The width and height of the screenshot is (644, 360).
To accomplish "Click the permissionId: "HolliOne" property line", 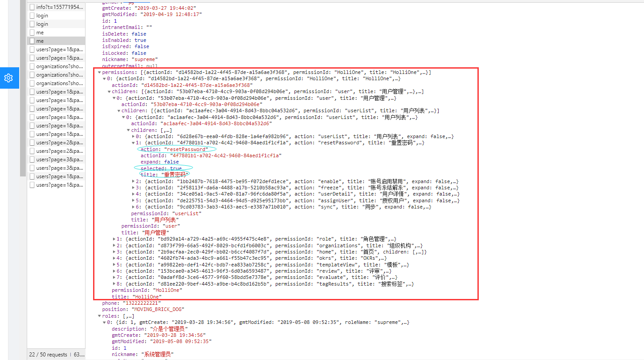I will (147, 290).
